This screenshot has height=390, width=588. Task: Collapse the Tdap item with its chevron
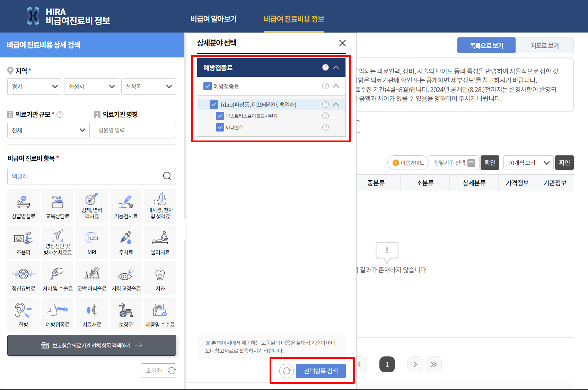[x=335, y=105]
